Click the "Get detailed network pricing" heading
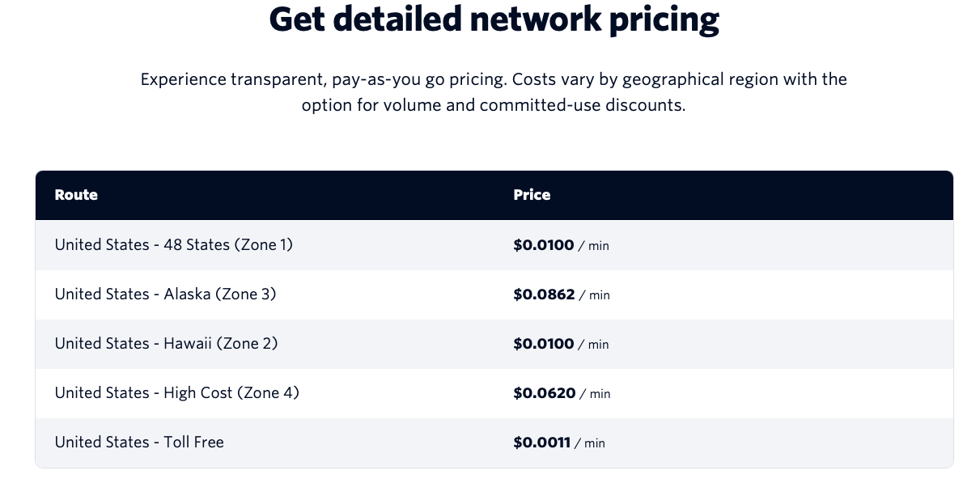980x483 pixels. (x=494, y=19)
